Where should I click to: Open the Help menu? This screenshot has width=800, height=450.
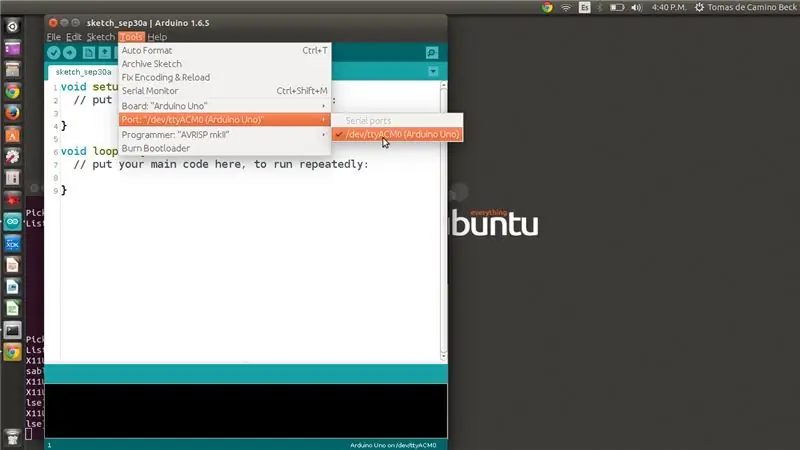point(157,37)
